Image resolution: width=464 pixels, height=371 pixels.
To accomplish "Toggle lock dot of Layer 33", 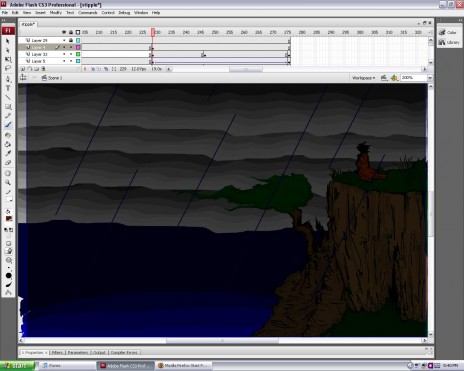I will (x=71, y=54).
